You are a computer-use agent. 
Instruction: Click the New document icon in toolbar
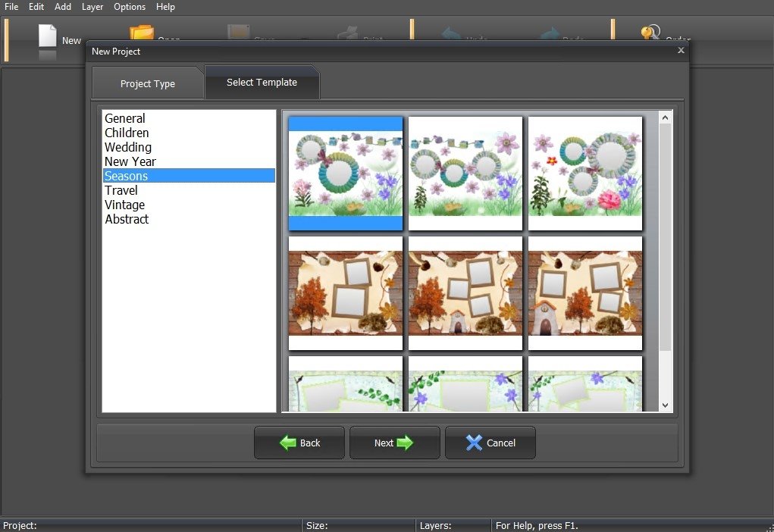pyautogui.click(x=48, y=36)
